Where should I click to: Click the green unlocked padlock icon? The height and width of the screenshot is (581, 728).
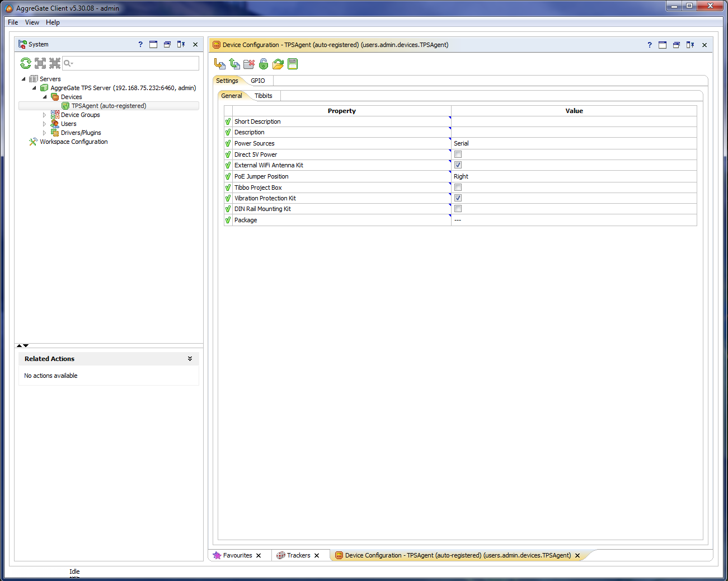pos(264,64)
